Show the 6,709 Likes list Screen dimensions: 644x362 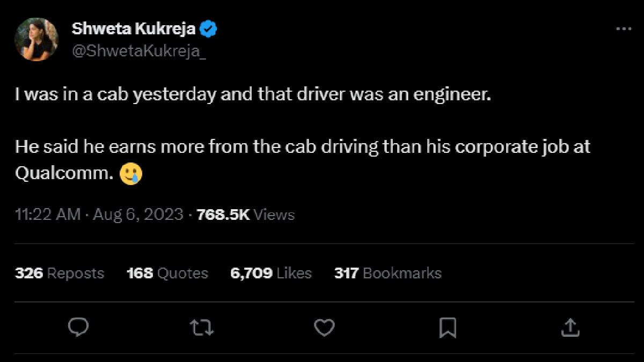click(271, 273)
